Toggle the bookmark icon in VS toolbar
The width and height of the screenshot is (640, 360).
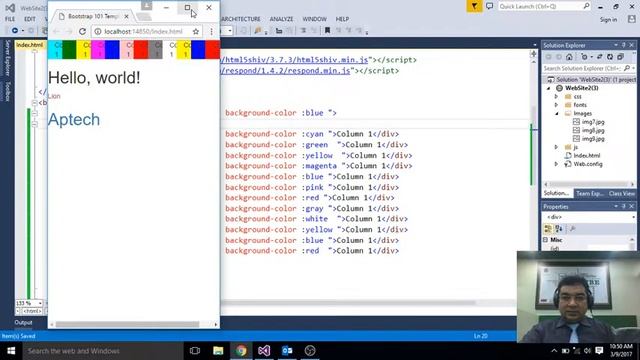pos(327,31)
